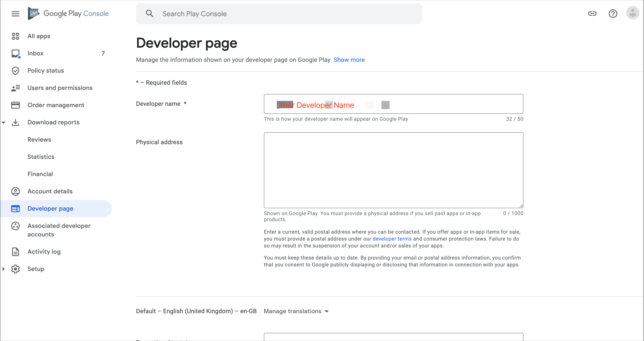Image resolution: width=644 pixels, height=341 pixels.
Task: Open Policy status page
Action: coord(46,71)
